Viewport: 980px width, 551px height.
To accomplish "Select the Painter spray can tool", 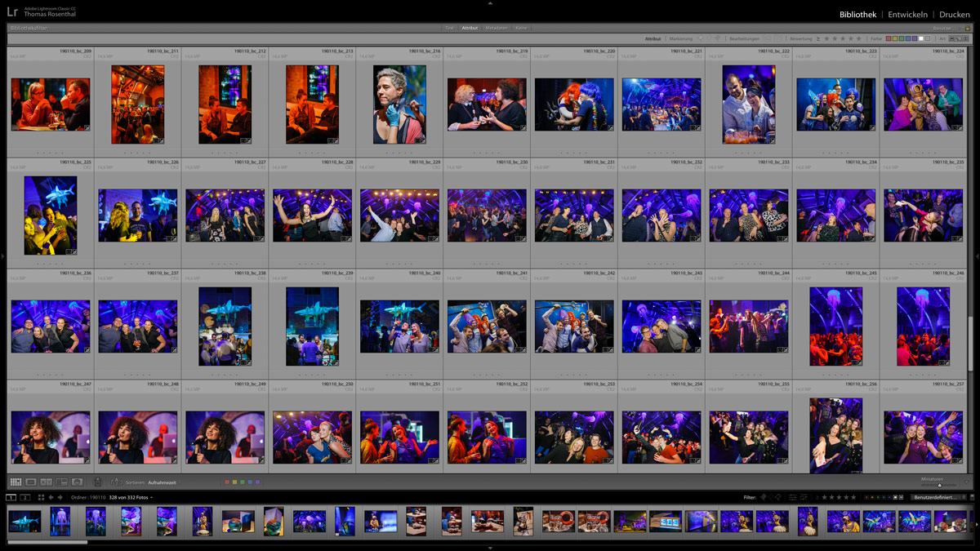I will 98,482.
